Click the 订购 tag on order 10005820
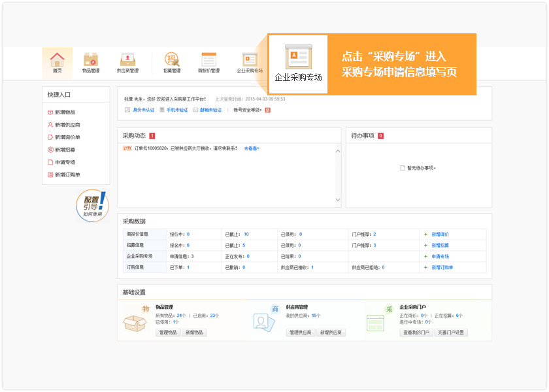 [127, 148]
